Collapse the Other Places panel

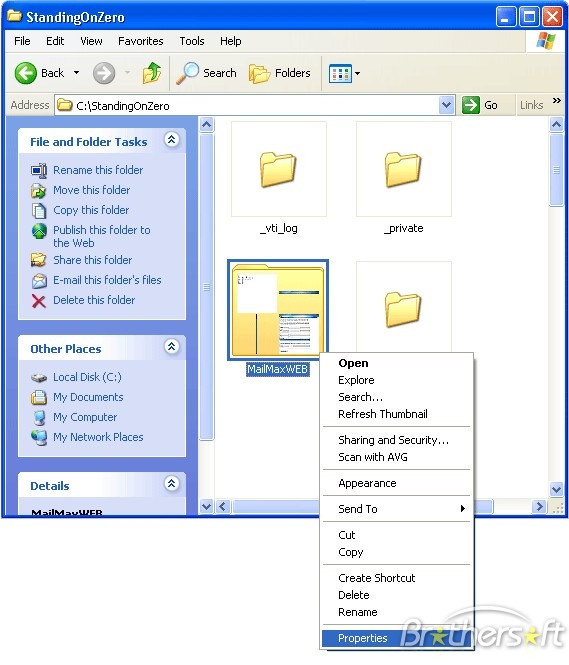[171, 347]
